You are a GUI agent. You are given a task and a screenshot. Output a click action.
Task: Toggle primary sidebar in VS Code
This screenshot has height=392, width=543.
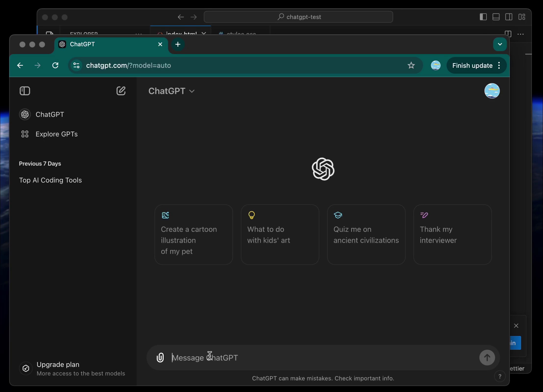click(483, 17)
